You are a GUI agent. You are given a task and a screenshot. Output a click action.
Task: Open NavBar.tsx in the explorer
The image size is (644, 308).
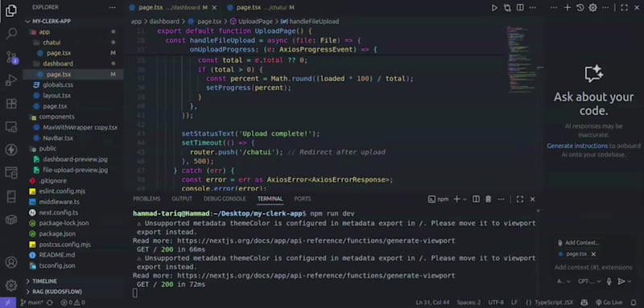[58, 138]
